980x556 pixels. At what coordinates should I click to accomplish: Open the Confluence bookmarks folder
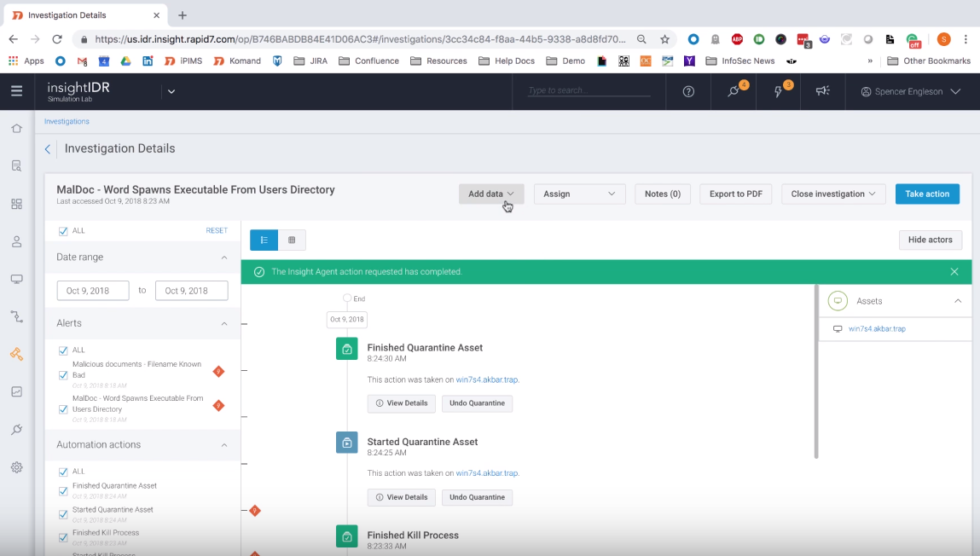tap(368, 61)
